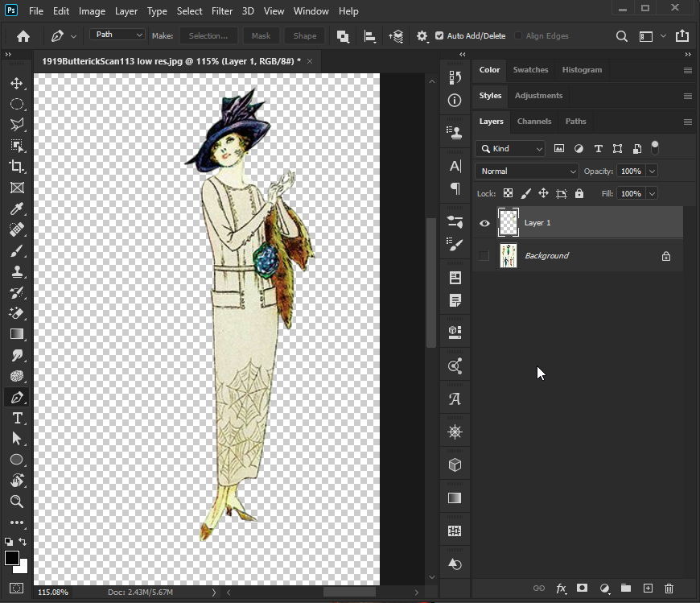The width and height of the screenshot is (700, 603).
Task: Create a new layer with plus icon
Action: pos(647,589)
